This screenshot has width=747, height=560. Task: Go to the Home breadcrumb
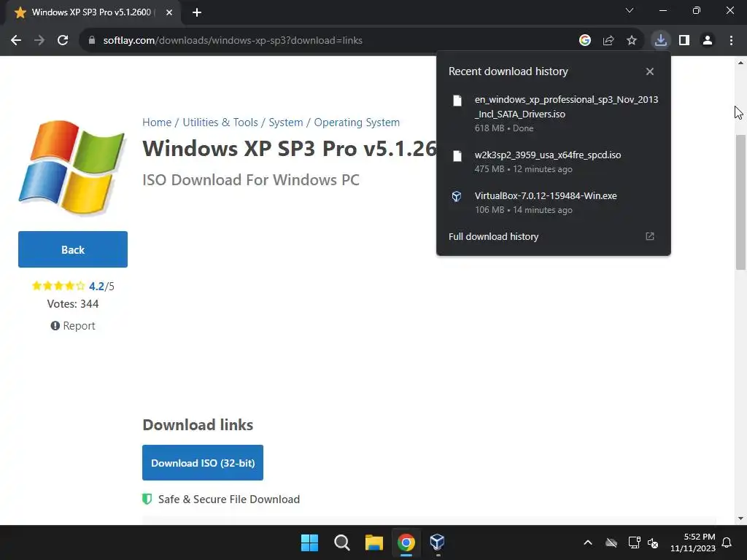[157, 122]
